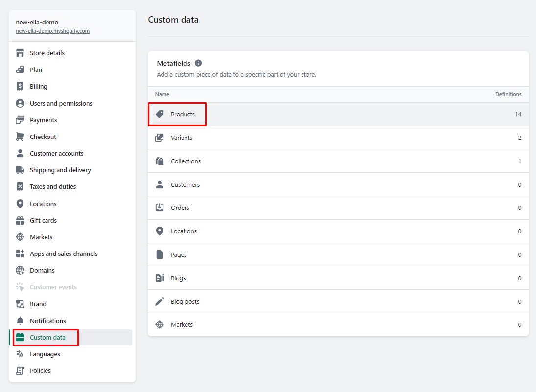The height and width of the screenshot is (392, 536).
Task: Go to Users and permissions settings
Action: (61, 103)
